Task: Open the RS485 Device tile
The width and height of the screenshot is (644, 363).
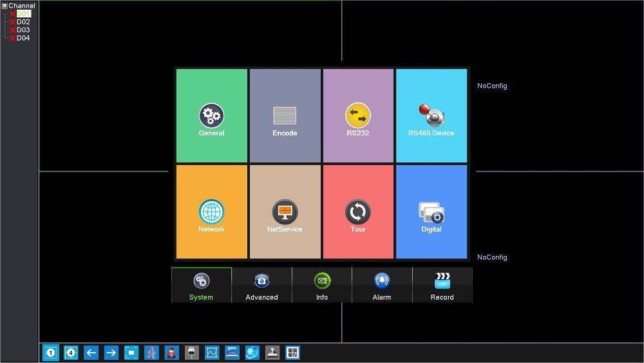Action: tap(431, 115)
